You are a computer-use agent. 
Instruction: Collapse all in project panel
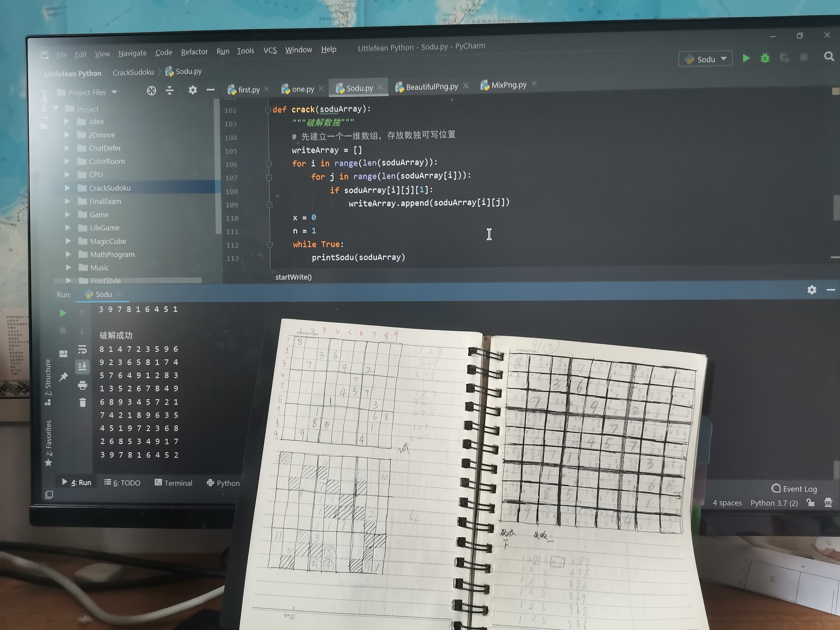(x=170, y=90)
